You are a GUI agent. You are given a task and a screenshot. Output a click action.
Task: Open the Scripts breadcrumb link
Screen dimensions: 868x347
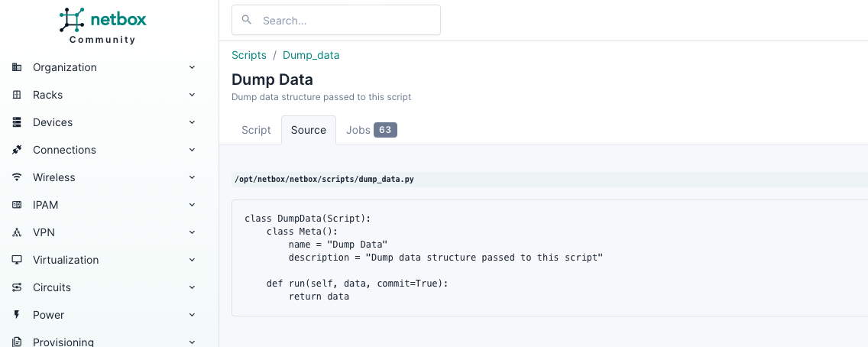tap(249, 55)
